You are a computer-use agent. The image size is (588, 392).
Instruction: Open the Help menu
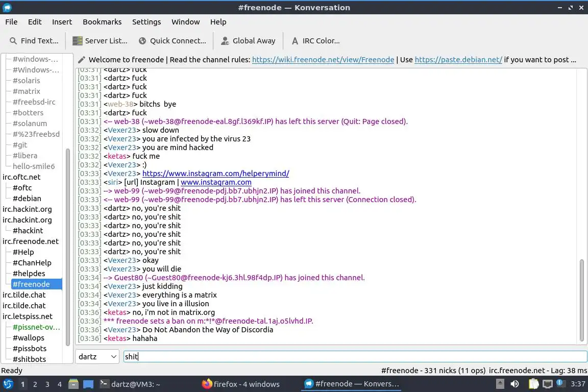coord(218,22)
